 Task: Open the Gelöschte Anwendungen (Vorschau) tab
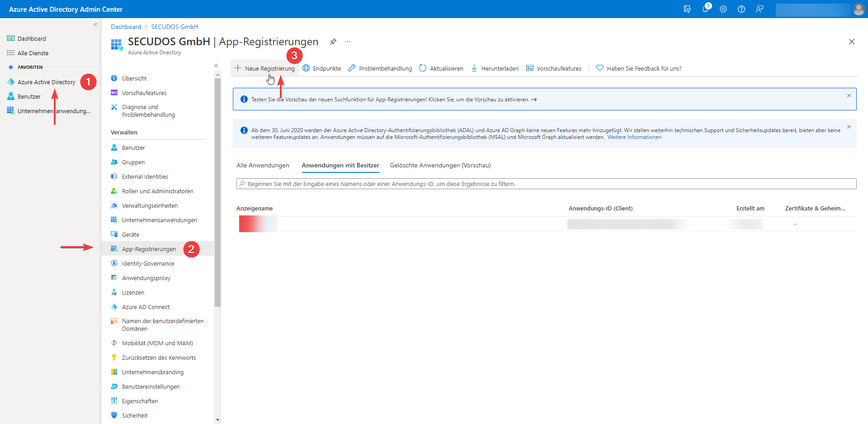click(x=440, y=165)
